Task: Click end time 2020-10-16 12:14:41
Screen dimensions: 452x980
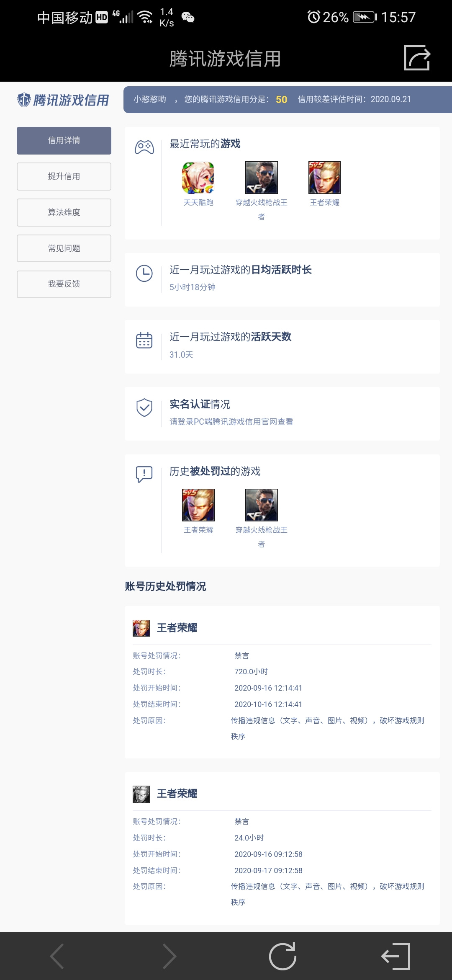Action: [x=268, y=704]
